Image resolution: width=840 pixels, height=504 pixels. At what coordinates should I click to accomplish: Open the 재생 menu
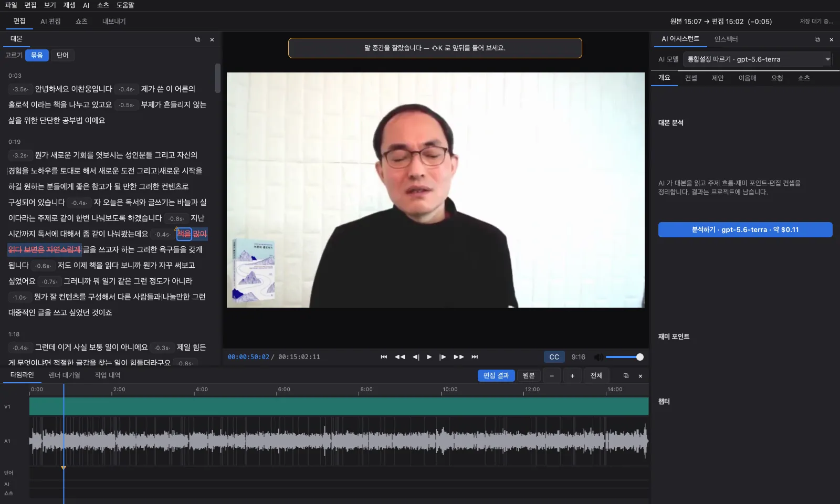[x=69, y=5]
